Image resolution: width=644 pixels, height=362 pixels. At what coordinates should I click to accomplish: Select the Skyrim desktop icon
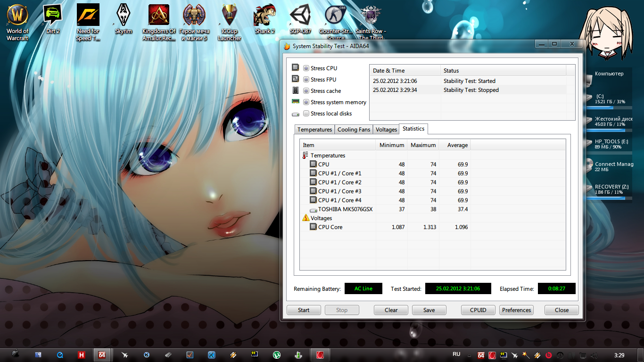[124, 20]
